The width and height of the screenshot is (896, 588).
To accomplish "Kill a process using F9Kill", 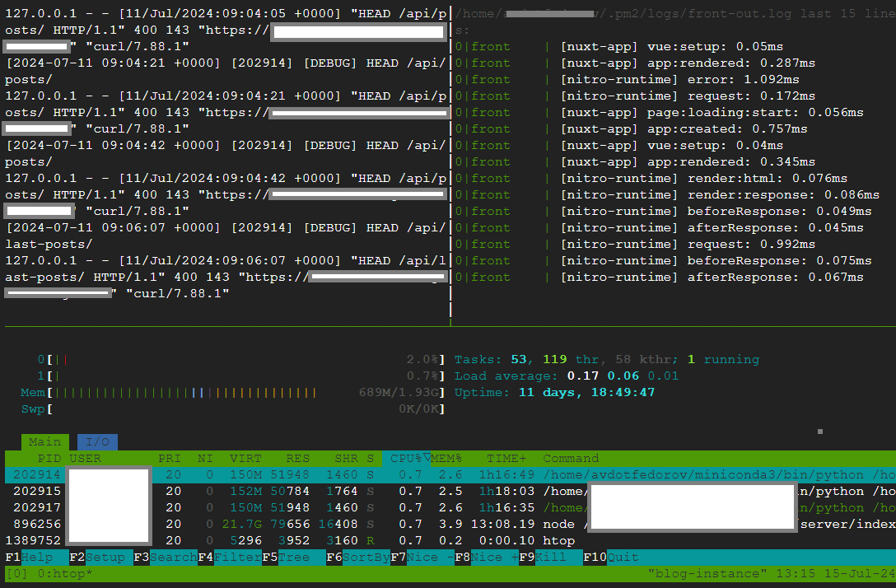I will [544, 557].
